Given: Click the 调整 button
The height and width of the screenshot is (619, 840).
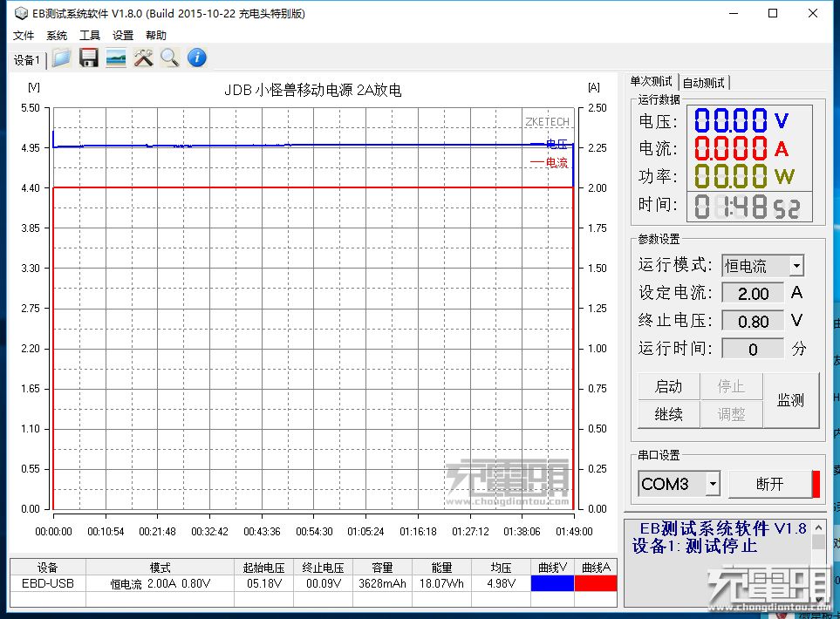Looking at the screenshot, I should pyautogui.click(x=731, y=414).
